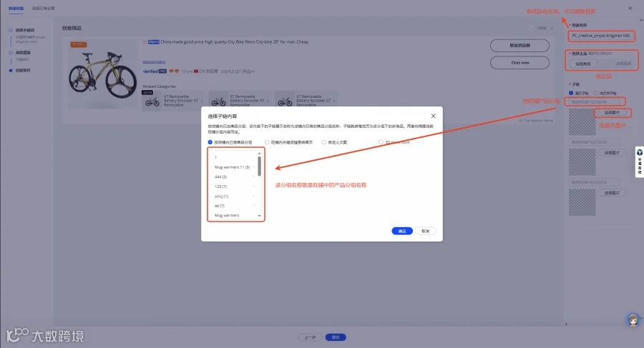Image resolution: width=644 pixels, height=348 pixels.
Task: Click the yellow bicycle product image
Action: [x=102, y=74]
